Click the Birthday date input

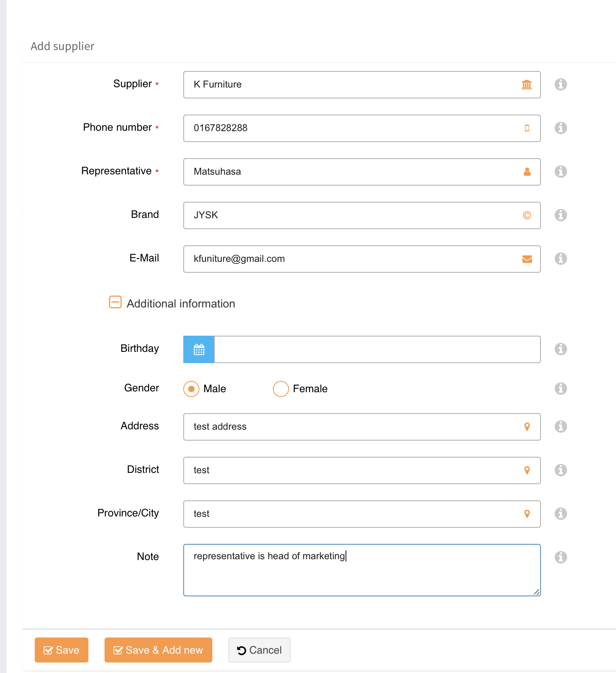(377, 349)
